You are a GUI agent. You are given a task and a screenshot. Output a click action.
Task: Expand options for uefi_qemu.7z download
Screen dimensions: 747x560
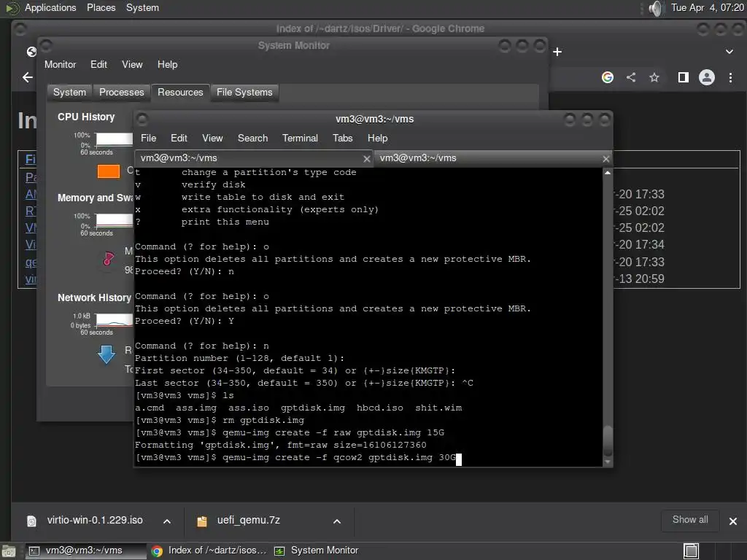(337, 521)
